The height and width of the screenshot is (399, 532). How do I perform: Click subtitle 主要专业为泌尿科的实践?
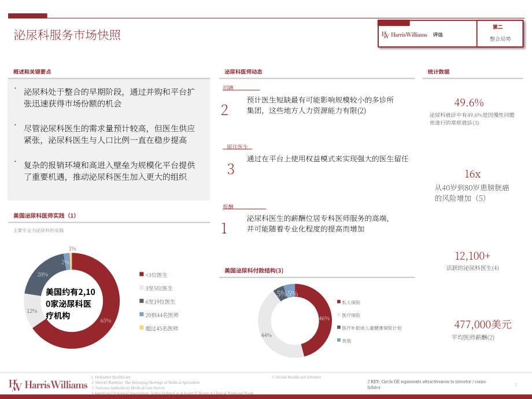click(x=38, y=230)
